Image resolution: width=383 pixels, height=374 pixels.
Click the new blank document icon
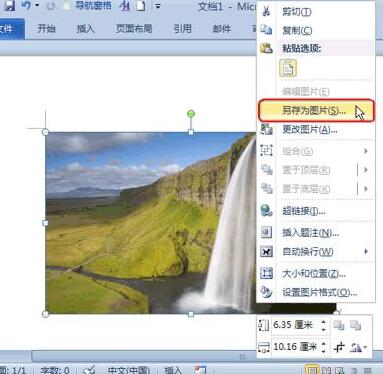[x=141, y=6]
